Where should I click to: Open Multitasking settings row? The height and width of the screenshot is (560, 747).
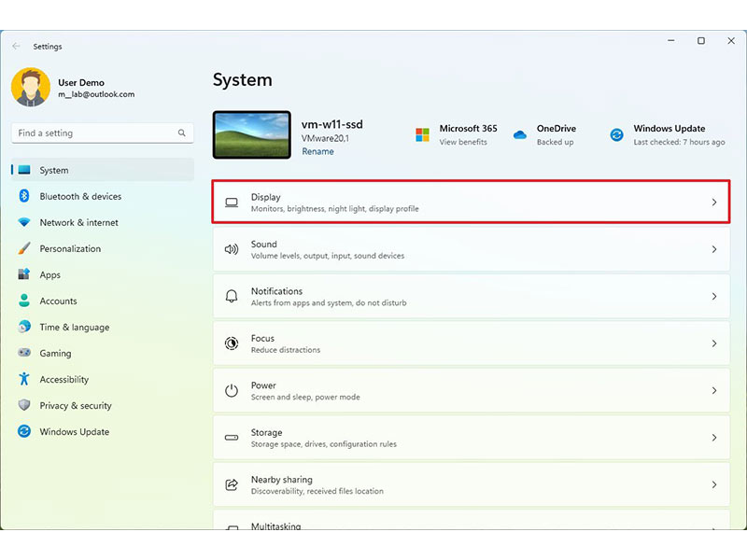(472, 520)
